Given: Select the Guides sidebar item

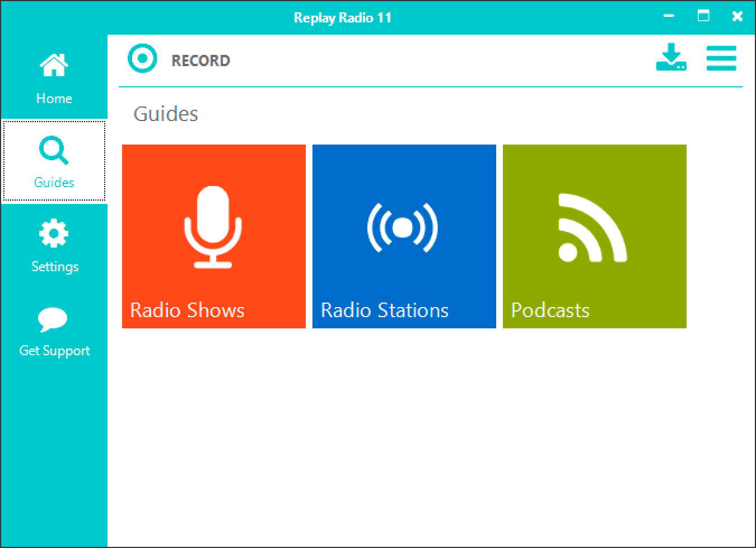Looking at the screenshot, I should coord(54,161).
